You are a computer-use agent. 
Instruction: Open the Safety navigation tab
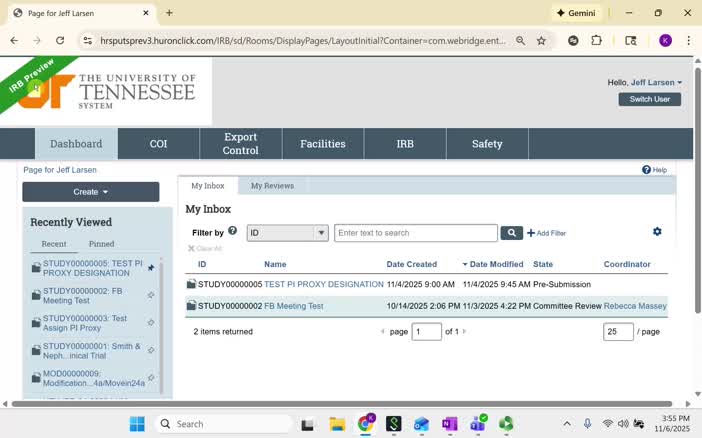[x=487, y=144]
